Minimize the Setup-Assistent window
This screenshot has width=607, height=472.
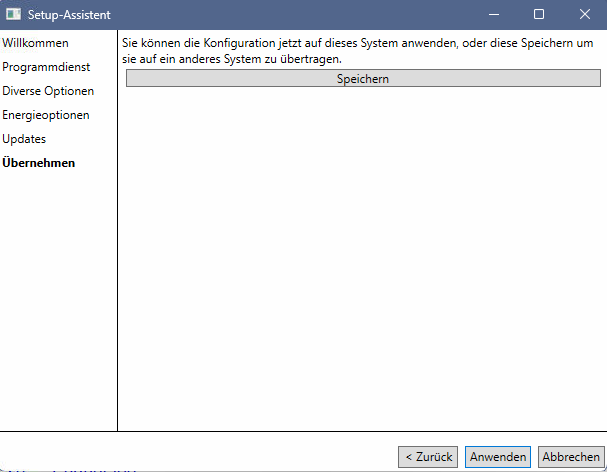494,15
